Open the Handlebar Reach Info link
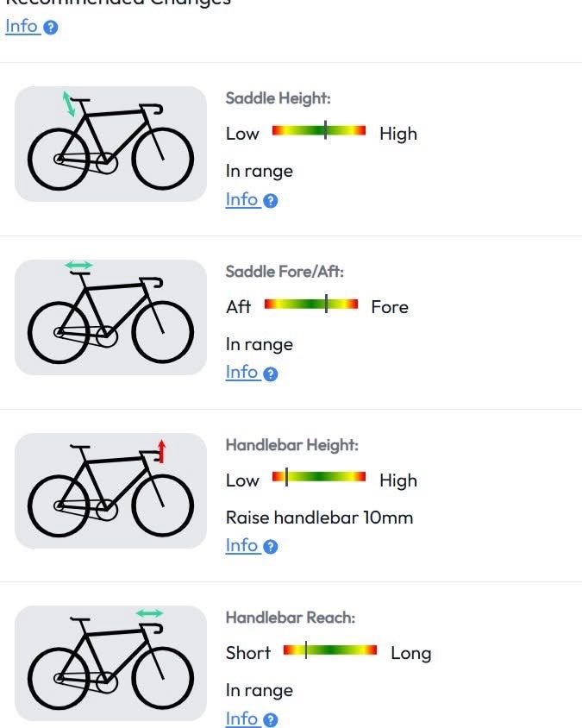 pos(241,719)
